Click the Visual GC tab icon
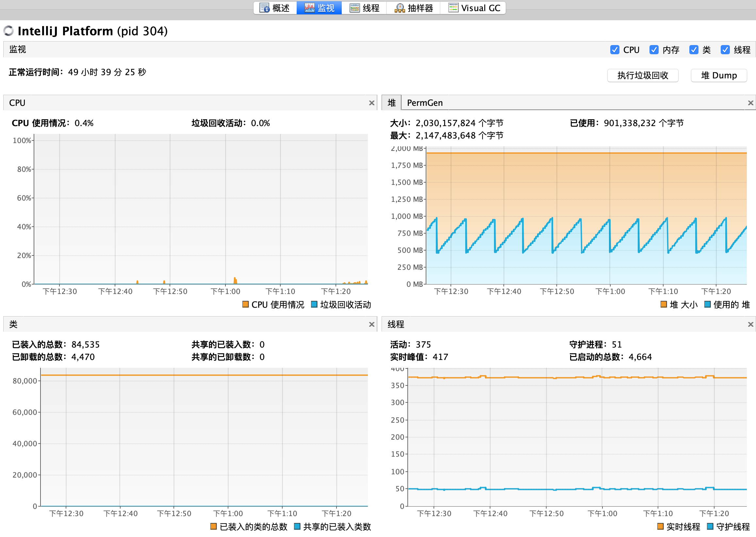 (x=453, y=8)
